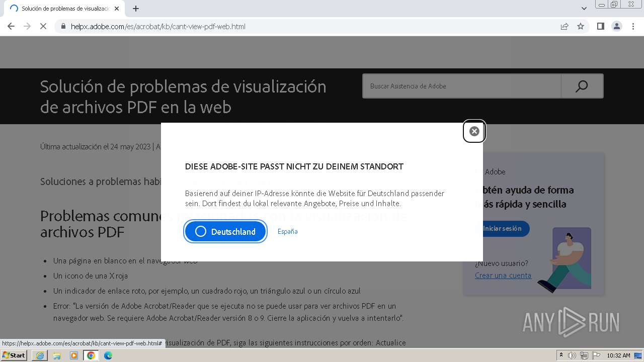Focus the Buscar Asistencia de Adobe field
Image resolution: width=644 pixels, height=362 pixels.
[462, 86]
